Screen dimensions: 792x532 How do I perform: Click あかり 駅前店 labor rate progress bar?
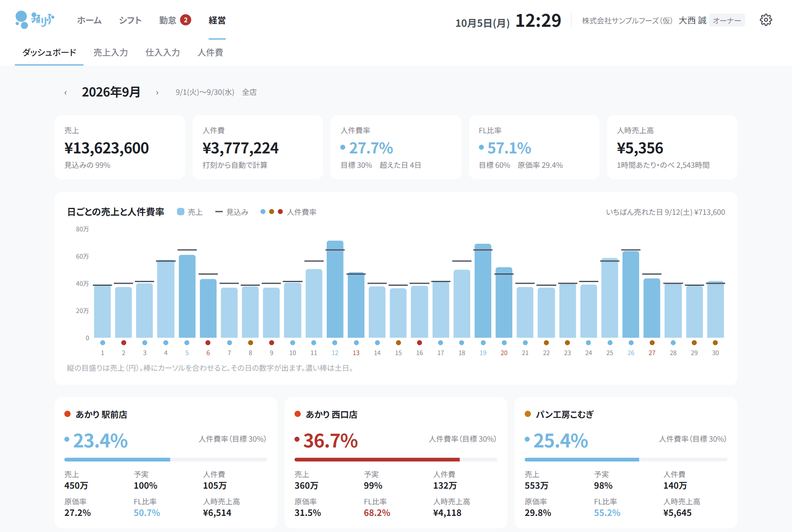point(166,459)
